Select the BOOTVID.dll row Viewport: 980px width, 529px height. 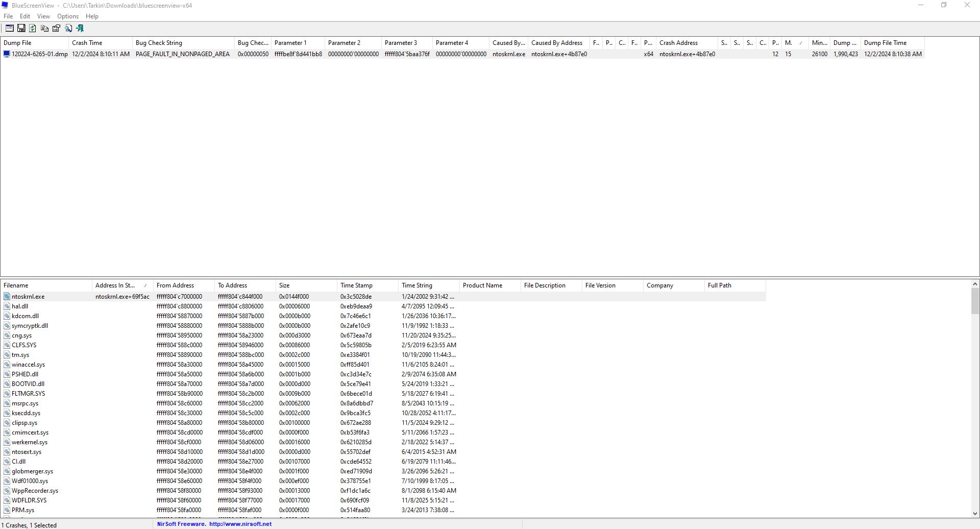point(383,384)
